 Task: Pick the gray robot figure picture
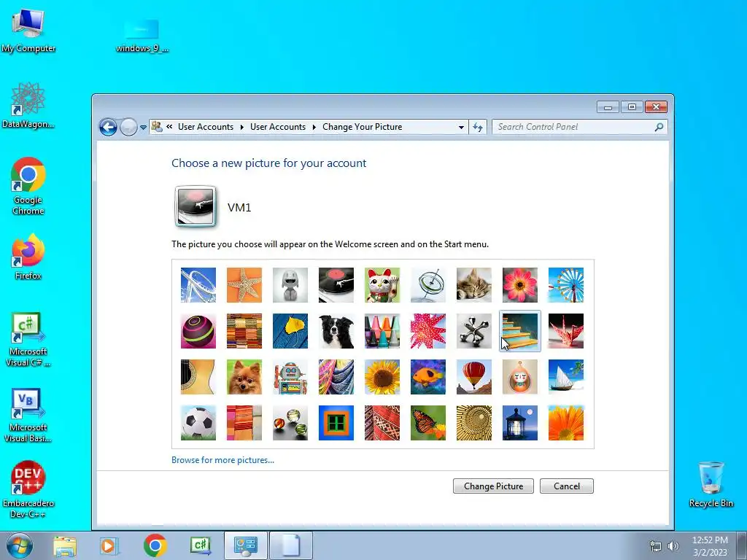(x=290, y=285)
